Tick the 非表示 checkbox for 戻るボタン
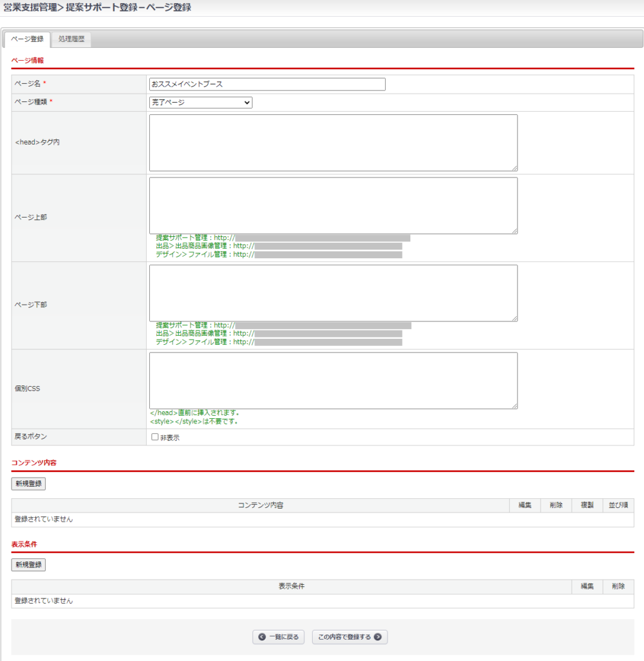The image size is (644, 661). click(x=155, y=437)
